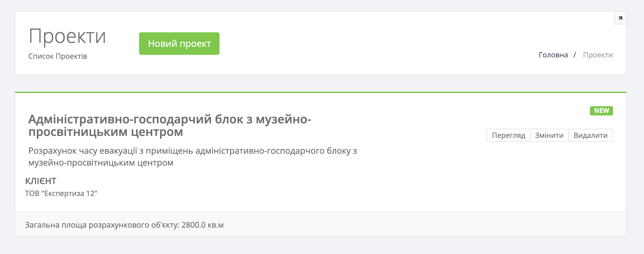Click the expand arrow icon in the header corner

[x=620, y=18]
